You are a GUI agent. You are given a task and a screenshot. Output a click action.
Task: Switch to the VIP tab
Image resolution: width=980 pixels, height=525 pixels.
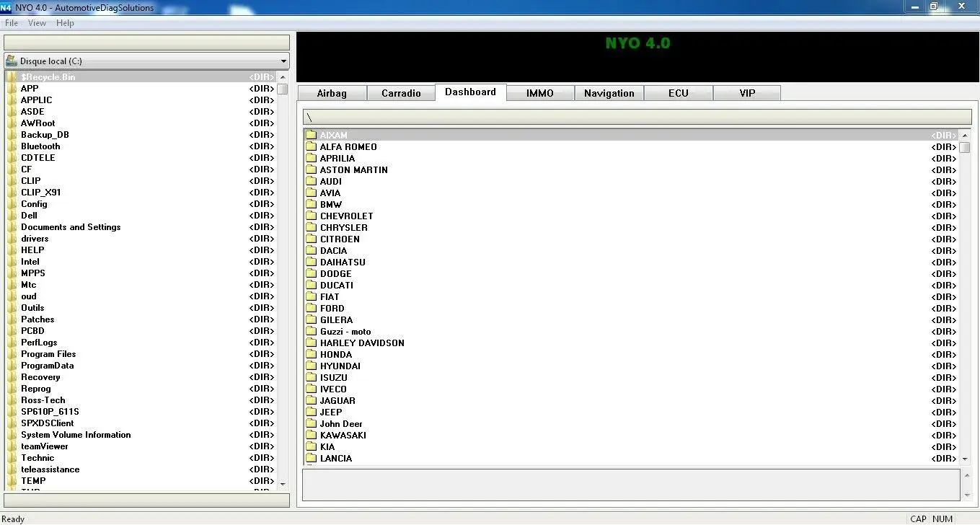point(748,93)
